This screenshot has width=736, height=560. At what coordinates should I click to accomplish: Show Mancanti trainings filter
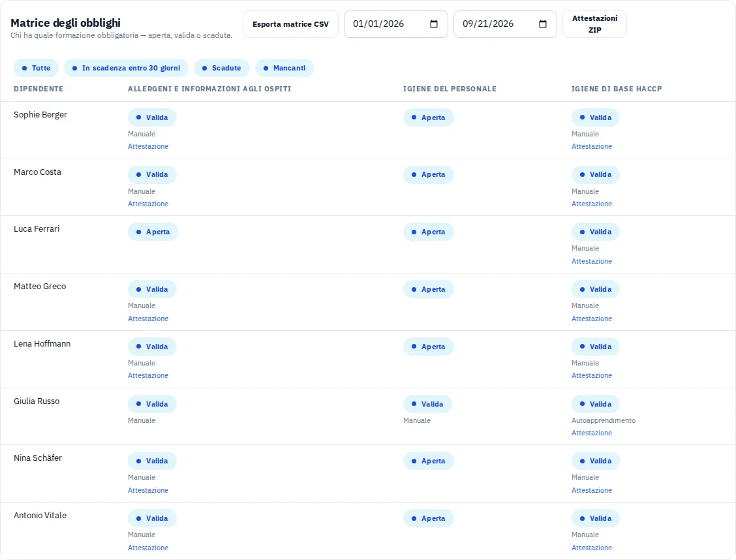284,68
